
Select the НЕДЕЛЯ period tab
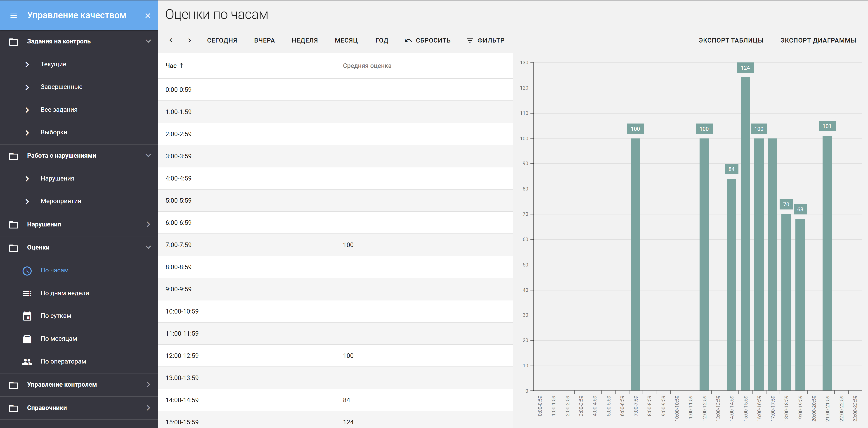tap(305, 40)
